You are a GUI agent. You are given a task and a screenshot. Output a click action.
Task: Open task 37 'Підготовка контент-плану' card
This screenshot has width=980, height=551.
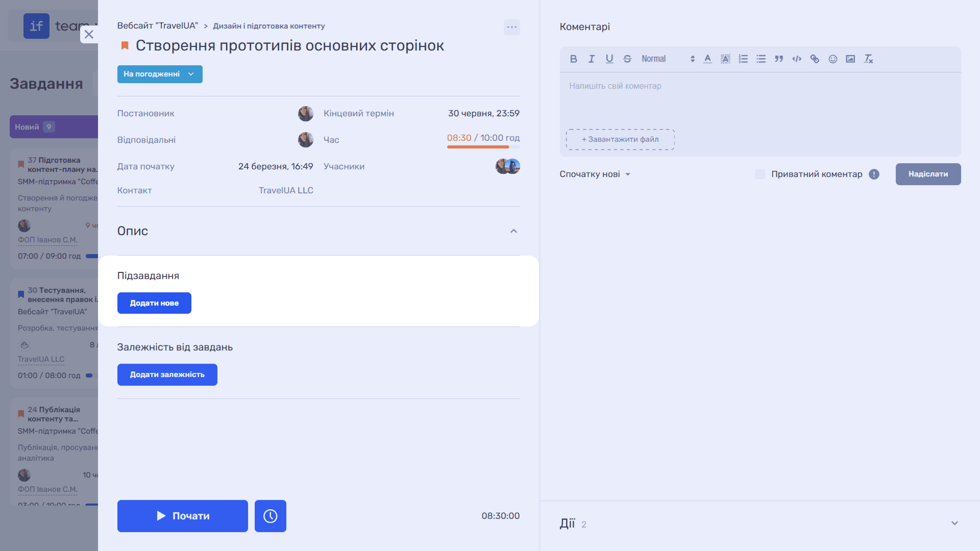point(54,208)
